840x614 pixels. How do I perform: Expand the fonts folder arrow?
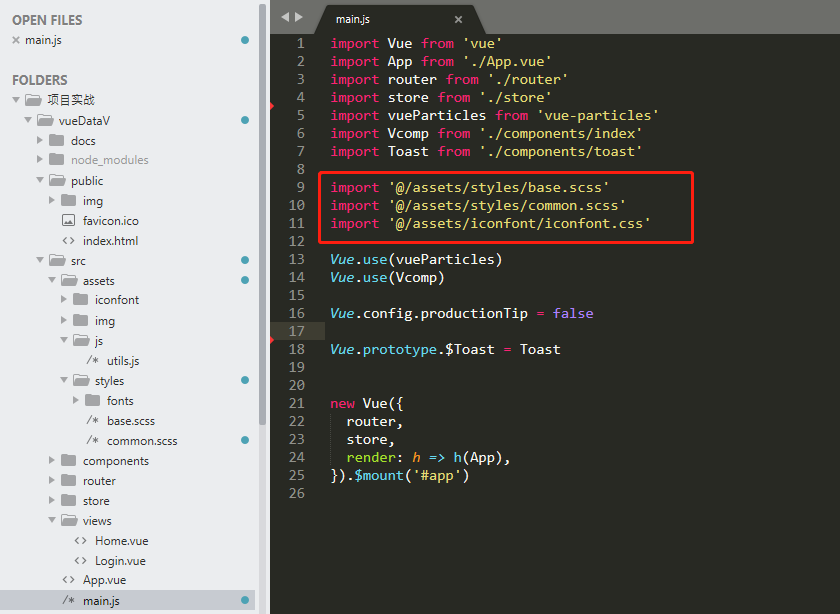point(76,400)
